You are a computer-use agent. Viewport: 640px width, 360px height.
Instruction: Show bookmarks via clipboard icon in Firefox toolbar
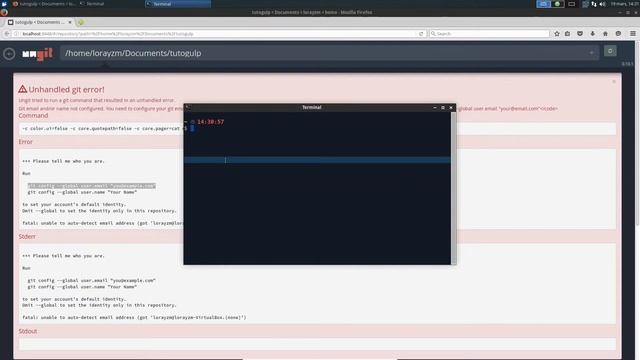(x=567, y=34)
